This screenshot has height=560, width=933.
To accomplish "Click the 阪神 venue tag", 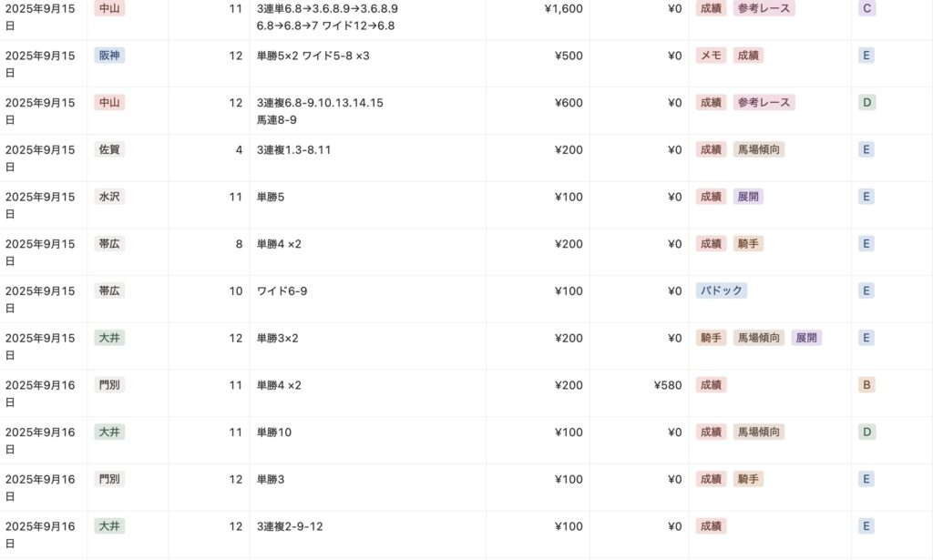I will 109,56.
